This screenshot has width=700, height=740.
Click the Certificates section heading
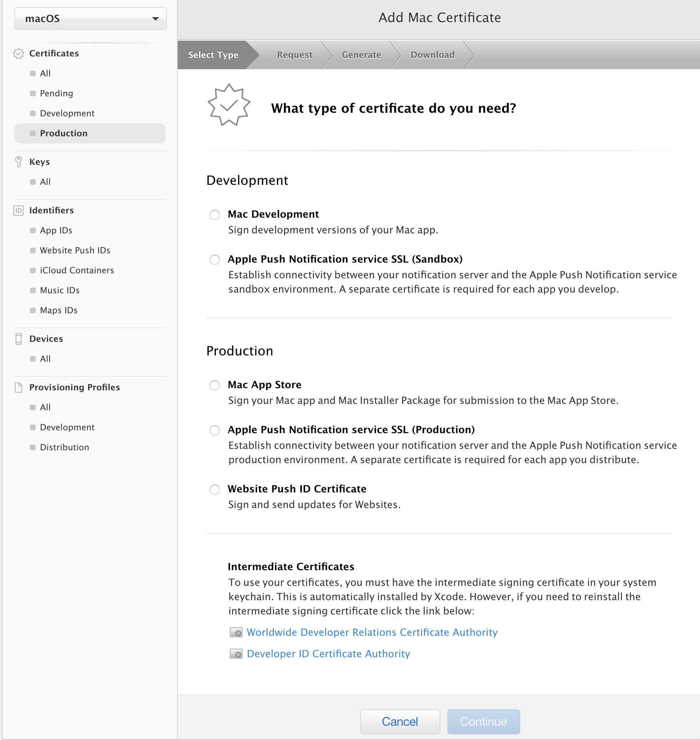(x=54, y=54)
